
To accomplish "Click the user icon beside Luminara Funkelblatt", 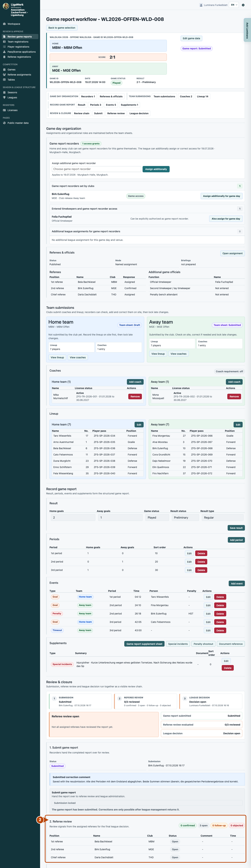I will 201,5.
